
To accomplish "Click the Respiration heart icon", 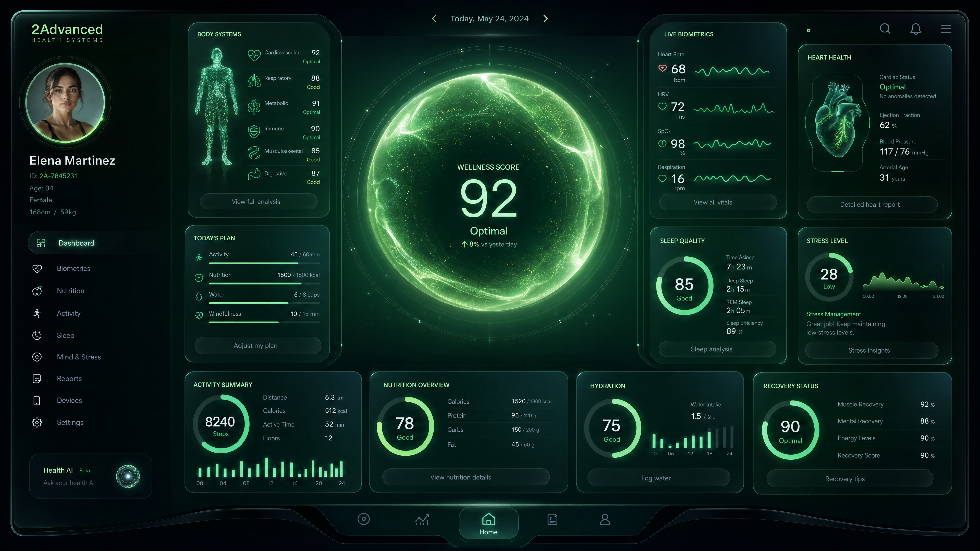I will pos(662,178).
